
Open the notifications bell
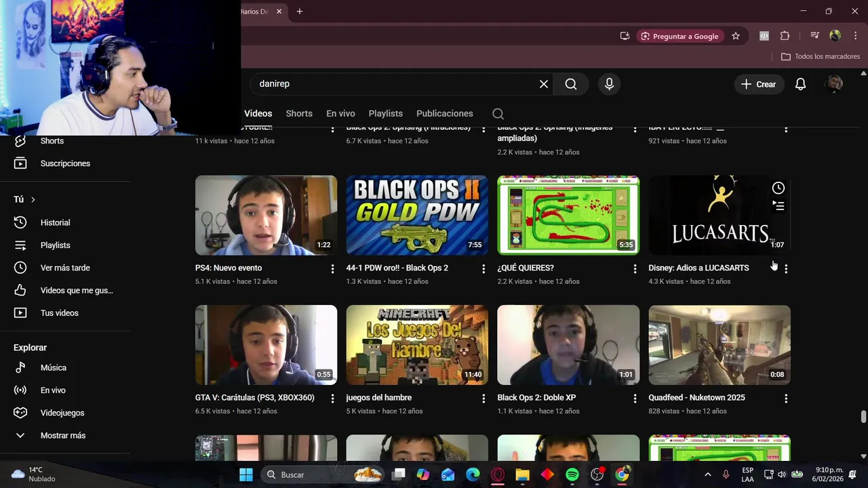(x=800, y=84)
